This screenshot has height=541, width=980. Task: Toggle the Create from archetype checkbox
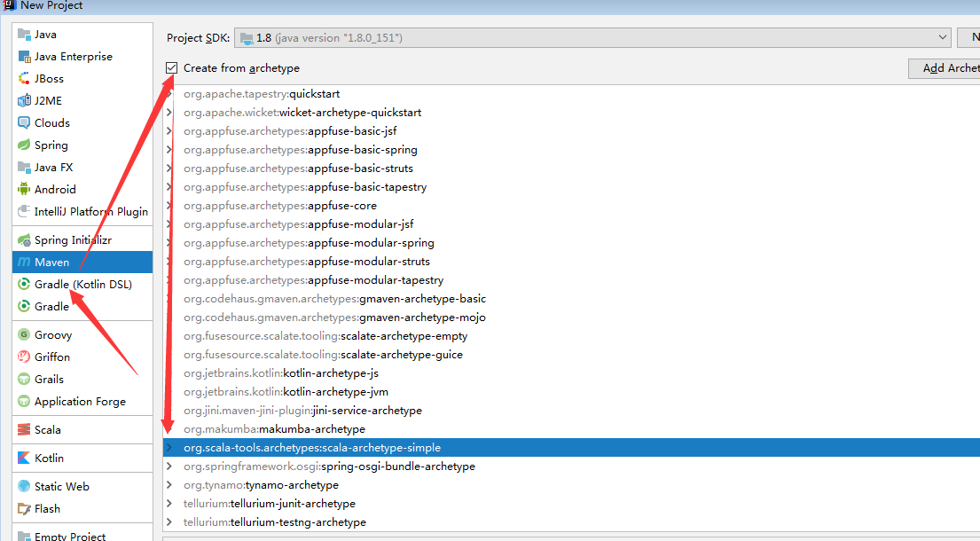click(171, 68)
